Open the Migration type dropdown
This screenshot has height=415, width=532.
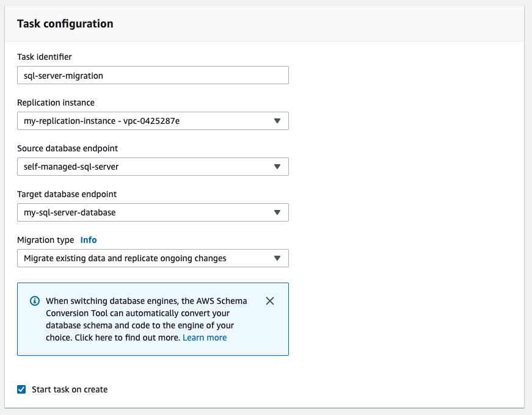153,258
